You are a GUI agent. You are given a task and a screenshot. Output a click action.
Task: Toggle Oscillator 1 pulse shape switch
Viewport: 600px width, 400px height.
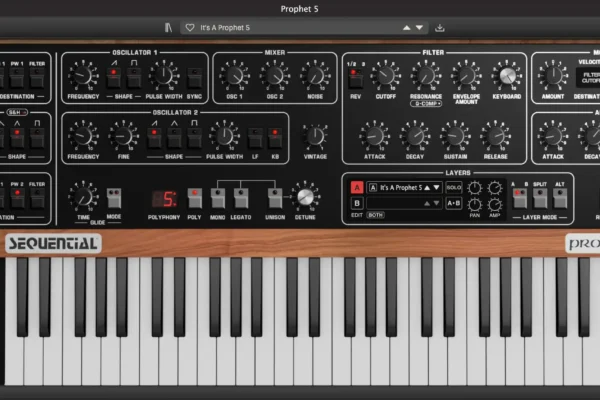coord(134,77)
